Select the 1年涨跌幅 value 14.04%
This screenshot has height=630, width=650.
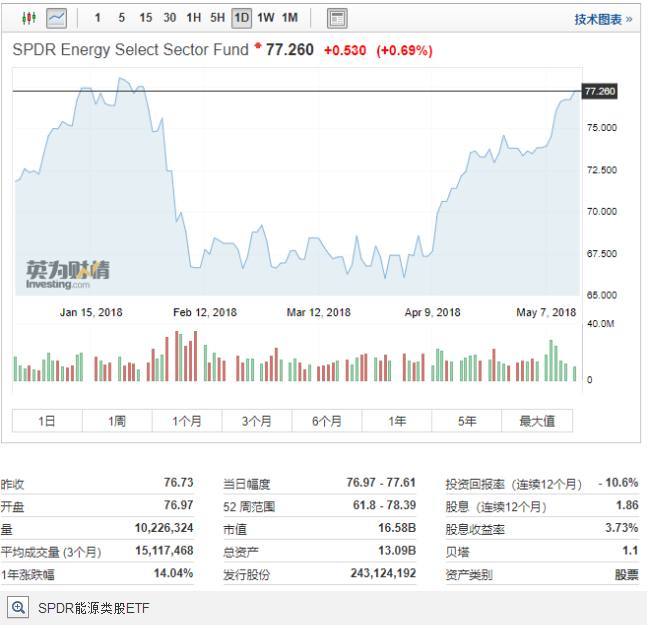(173, 573)
